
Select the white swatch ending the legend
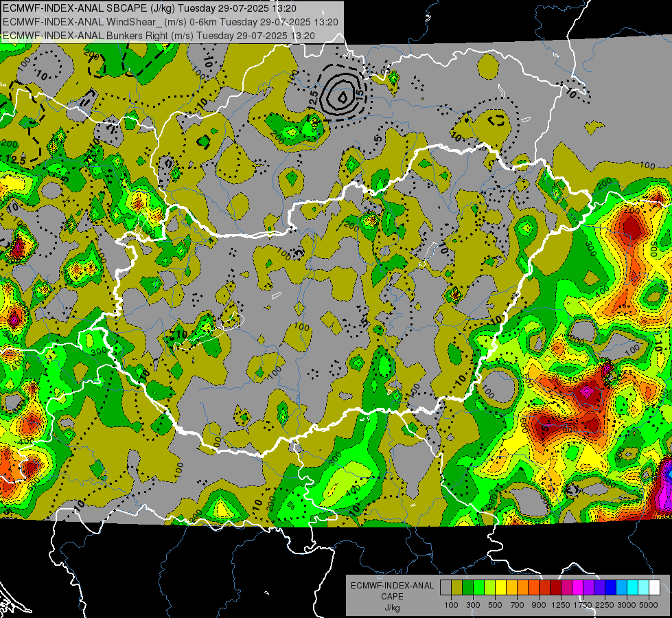pos(654,588)
